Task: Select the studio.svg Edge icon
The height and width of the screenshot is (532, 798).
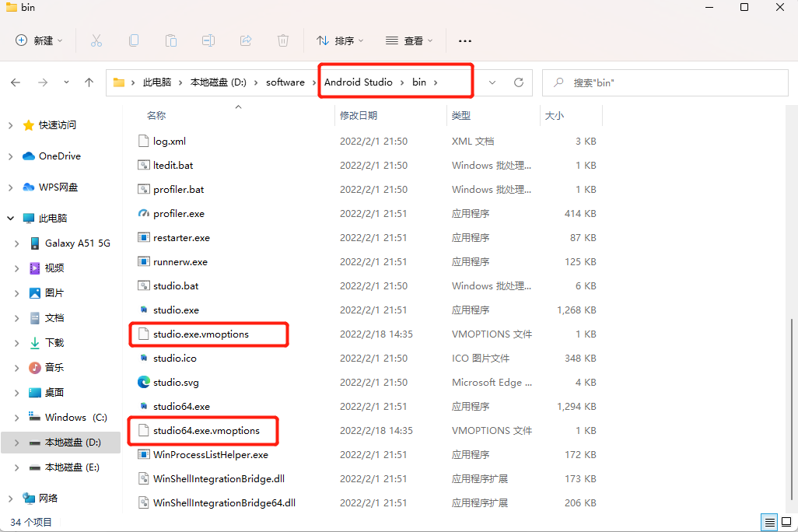Action: pyautogui.click(x=144, y=382)
